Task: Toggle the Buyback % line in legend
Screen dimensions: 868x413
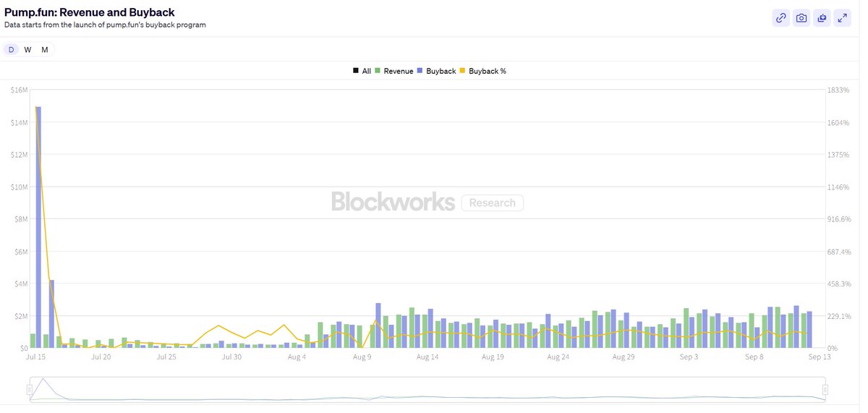Action: pos(482,71)
